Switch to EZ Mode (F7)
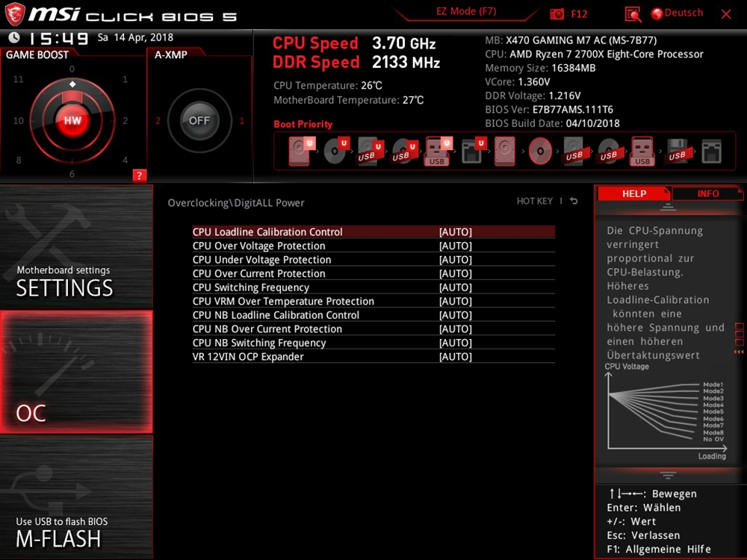 [466, 11]
